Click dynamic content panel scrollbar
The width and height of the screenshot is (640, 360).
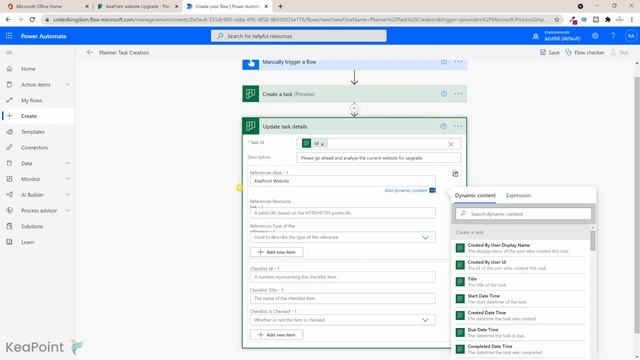[593, 240]
